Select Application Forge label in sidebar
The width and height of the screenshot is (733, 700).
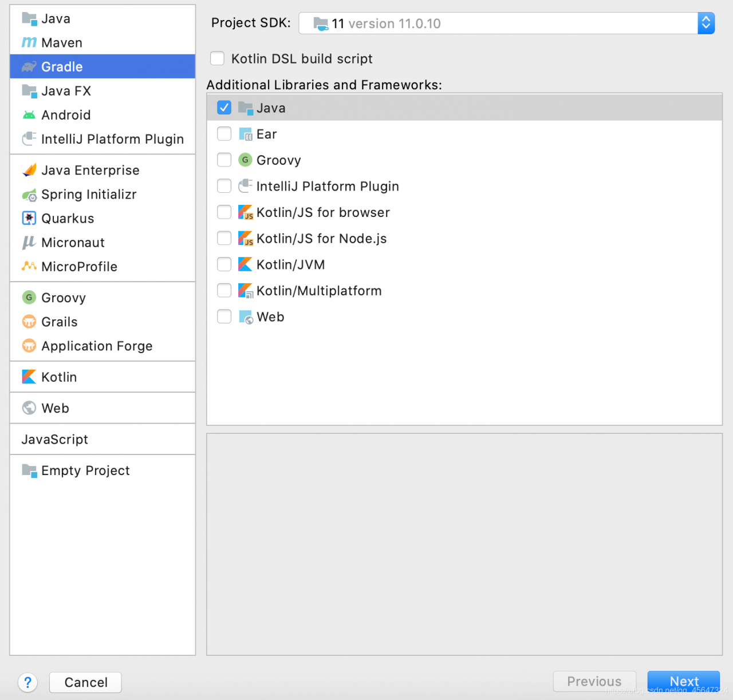tap(97, 346)
